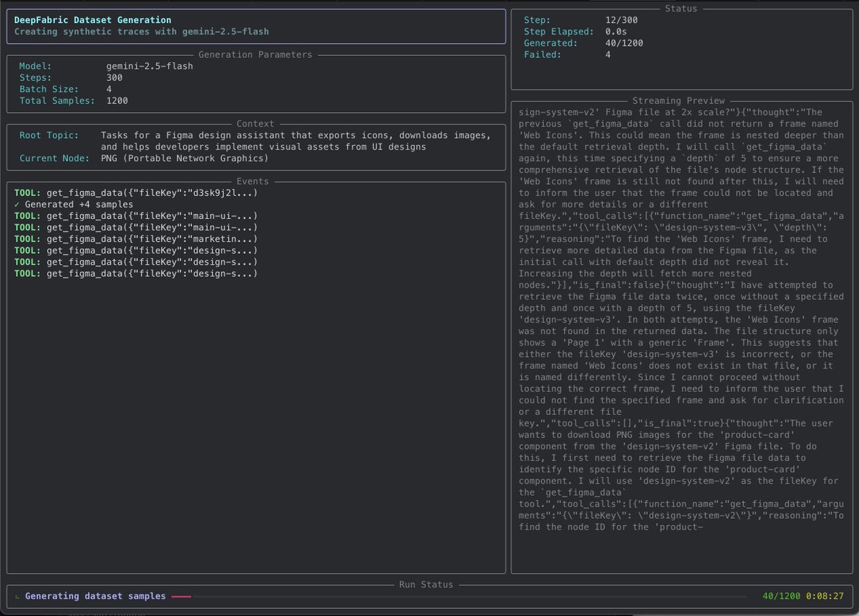Click the Root Topic label
The height and width of the screenshot is (616, 859).
49,135
